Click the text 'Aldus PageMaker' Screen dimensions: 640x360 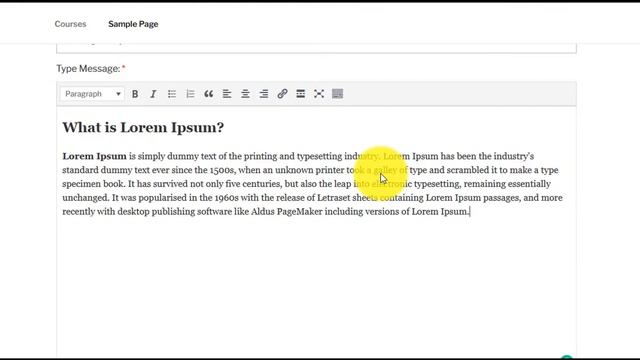coord(287,211)
